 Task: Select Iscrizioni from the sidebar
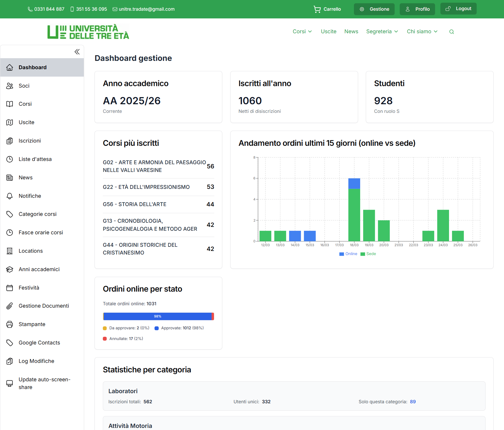(x=30, y=141)
